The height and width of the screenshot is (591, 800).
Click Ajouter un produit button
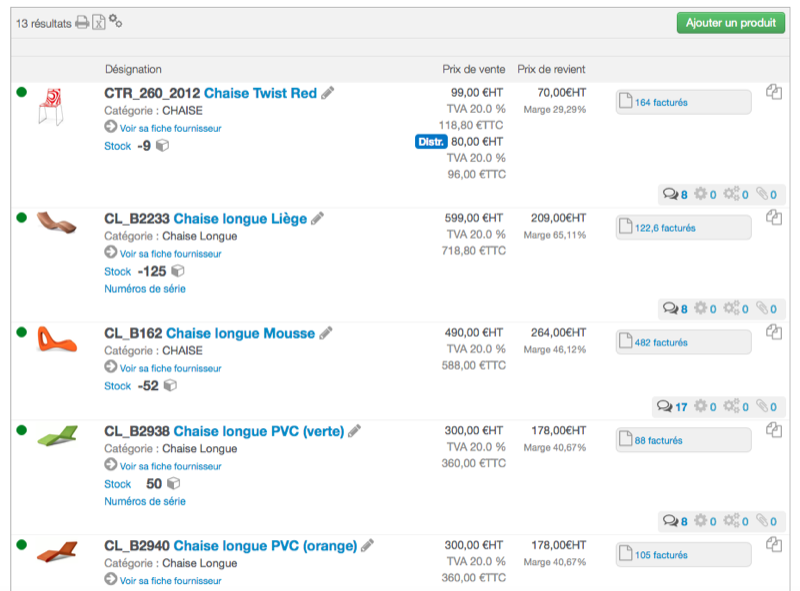(x=731, y=23)
